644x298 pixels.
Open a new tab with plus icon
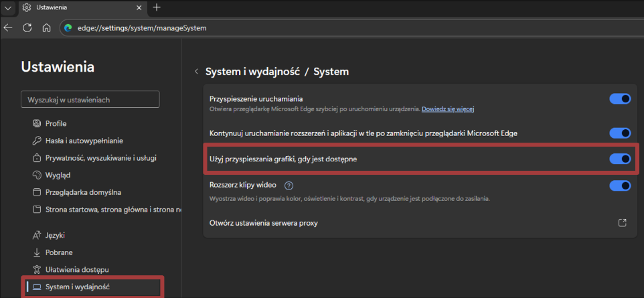(x=157, y=7)
